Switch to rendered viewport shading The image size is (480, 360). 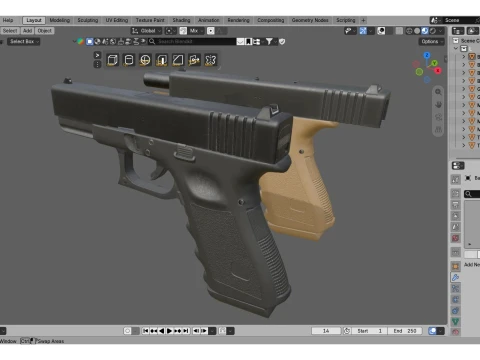click(433, 31)
